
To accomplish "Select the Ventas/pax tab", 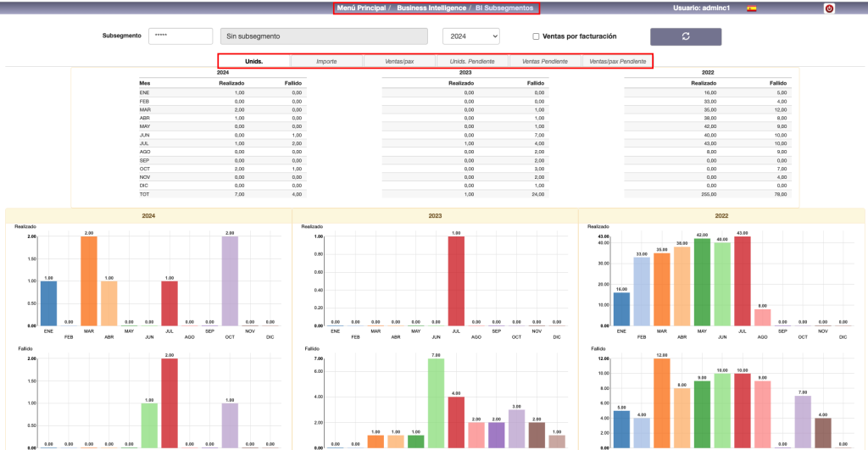I will (x=399, y=61).
